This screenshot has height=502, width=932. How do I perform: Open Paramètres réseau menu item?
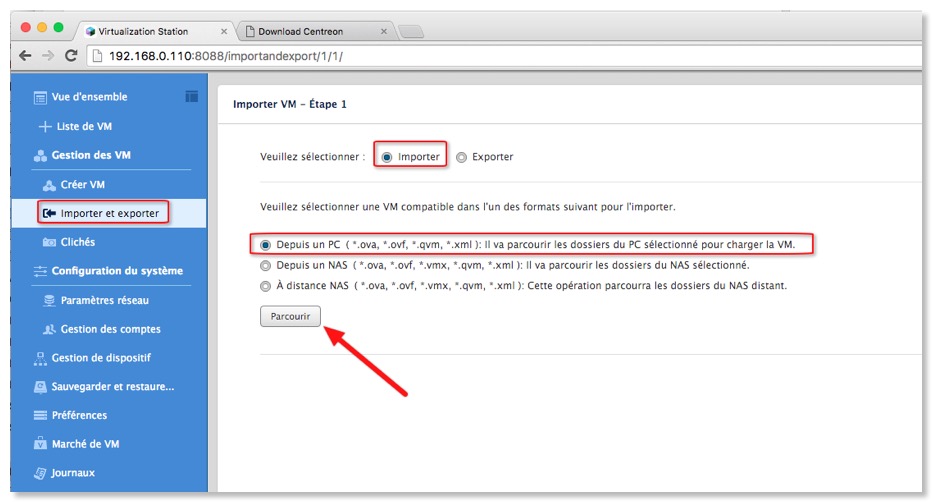click(x=105, y=301)
